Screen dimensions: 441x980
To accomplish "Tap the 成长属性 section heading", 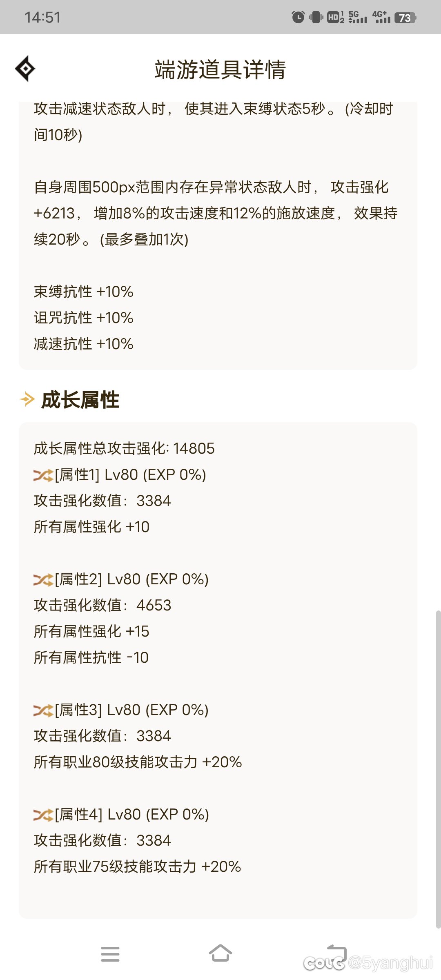I will (80, 400).
